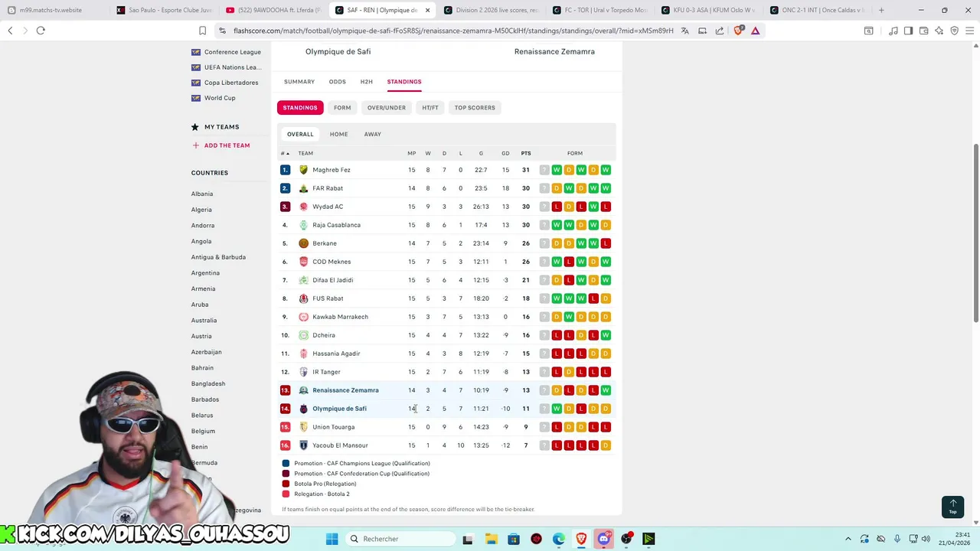Switch to the Odds tab
980x551 pixels.
click(338, 82)
